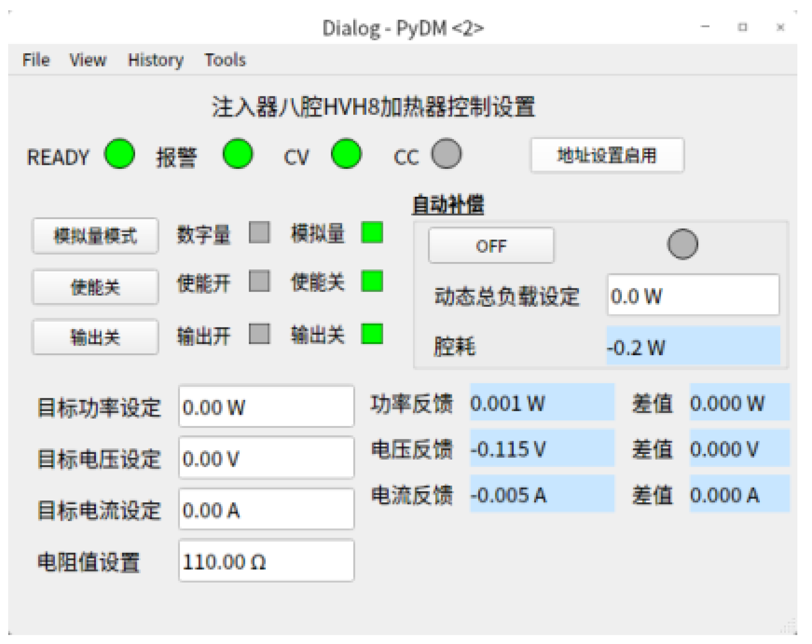Click the gray 数字量 square indicator
This screenshot has height=644, width=812.
259,232
